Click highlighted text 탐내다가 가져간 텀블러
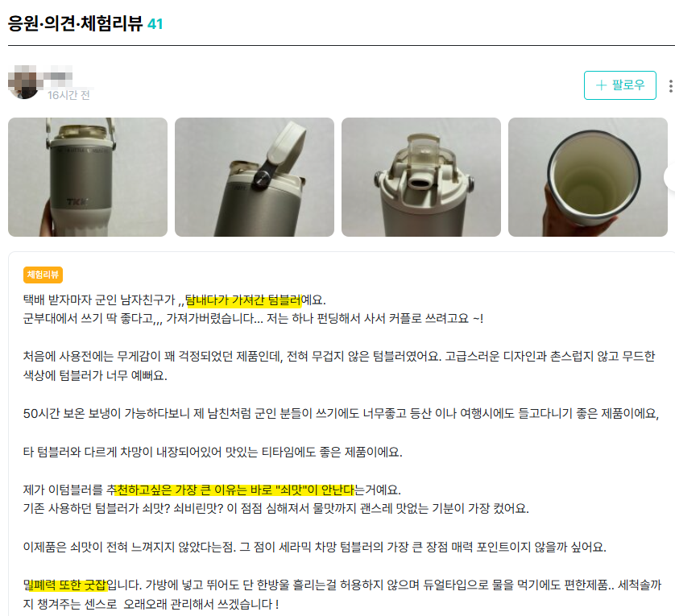Screen dimensions: 675x616 (243, 300)
